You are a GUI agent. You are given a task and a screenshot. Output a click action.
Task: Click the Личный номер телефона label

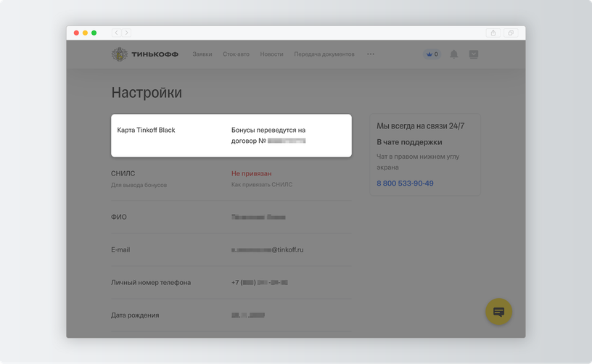[151, 283]
